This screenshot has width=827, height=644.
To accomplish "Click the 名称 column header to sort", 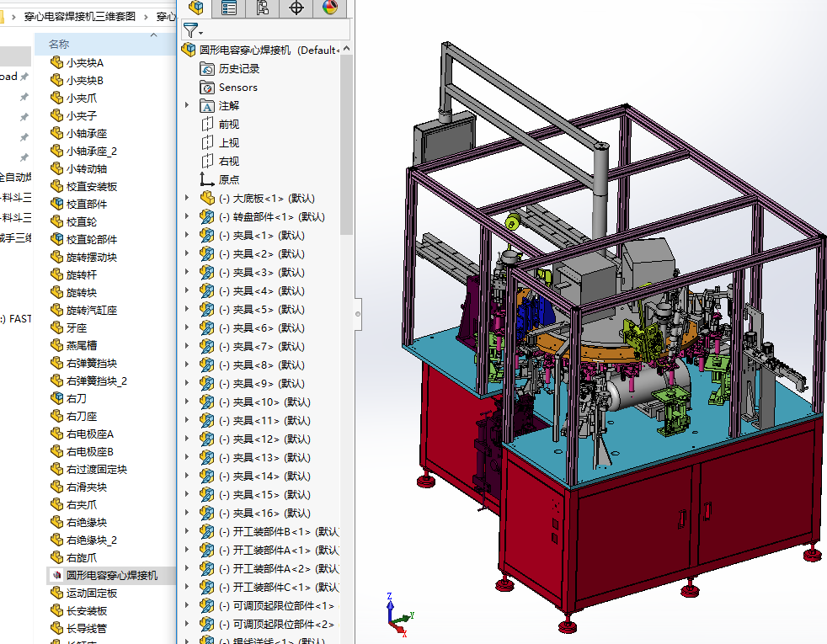I will (x=59, y=44).
